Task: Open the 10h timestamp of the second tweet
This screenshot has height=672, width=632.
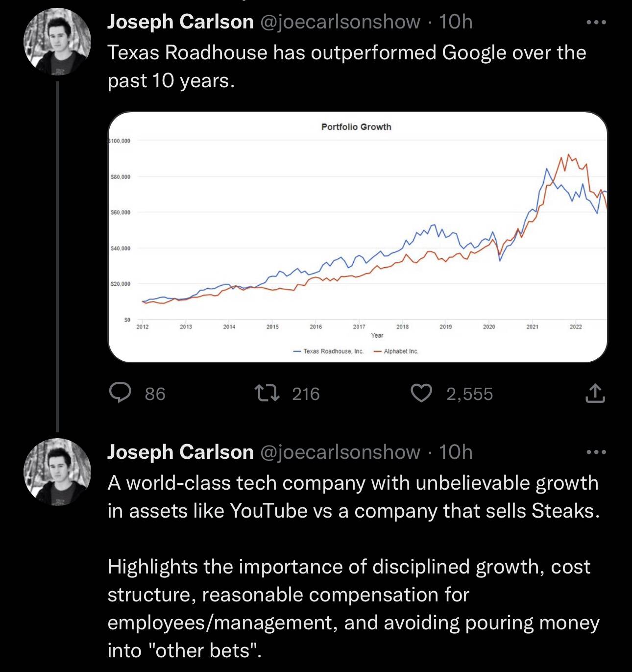Action: coord(456,452)
